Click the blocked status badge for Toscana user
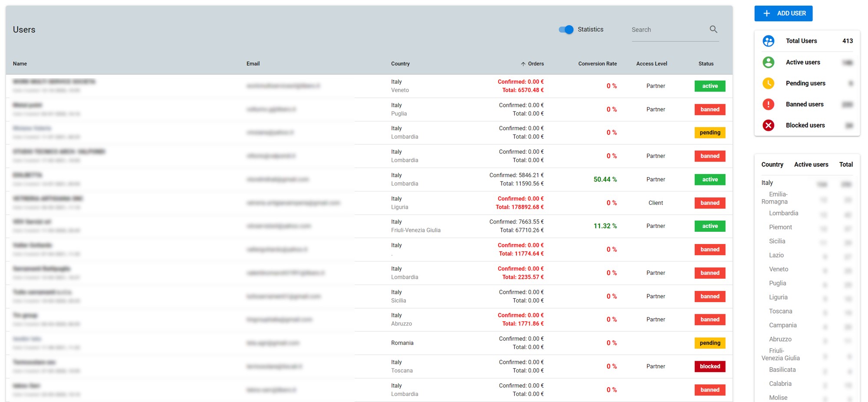This screenshot has width=868, height=402. pos(710,366)
